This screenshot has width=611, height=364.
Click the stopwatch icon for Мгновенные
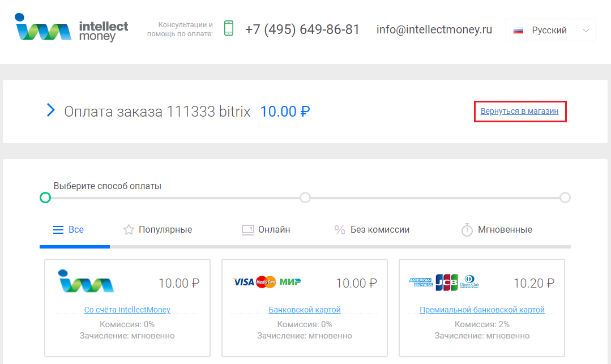[467, 230]
